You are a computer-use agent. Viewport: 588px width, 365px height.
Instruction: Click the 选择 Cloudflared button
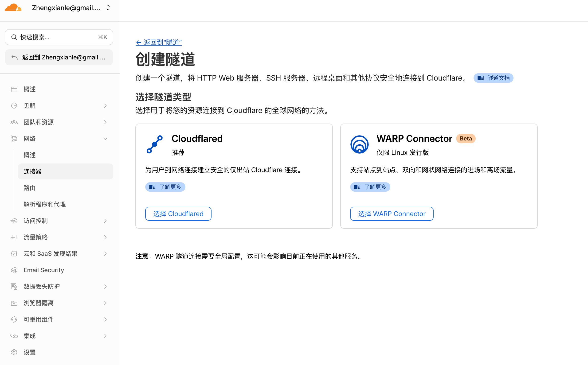click(178, 214)
